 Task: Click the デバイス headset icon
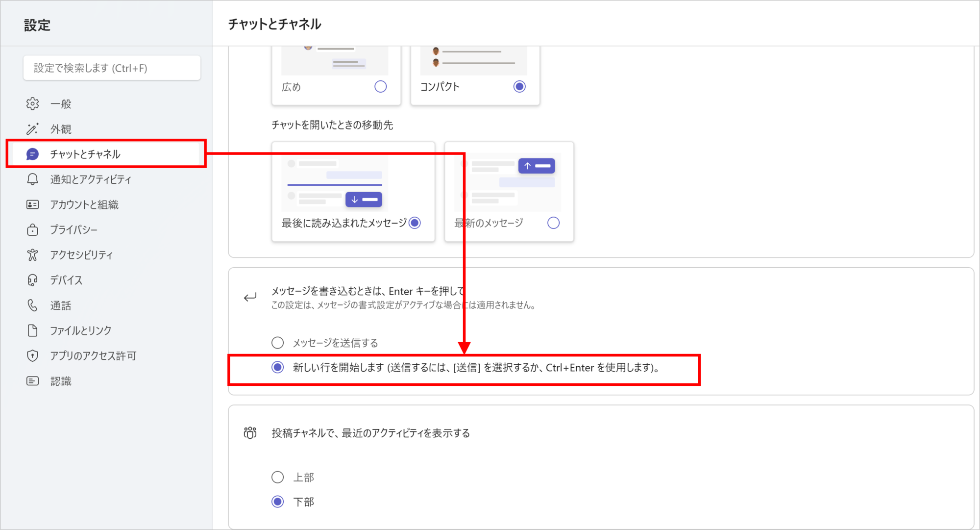click(x=32, y=280)
